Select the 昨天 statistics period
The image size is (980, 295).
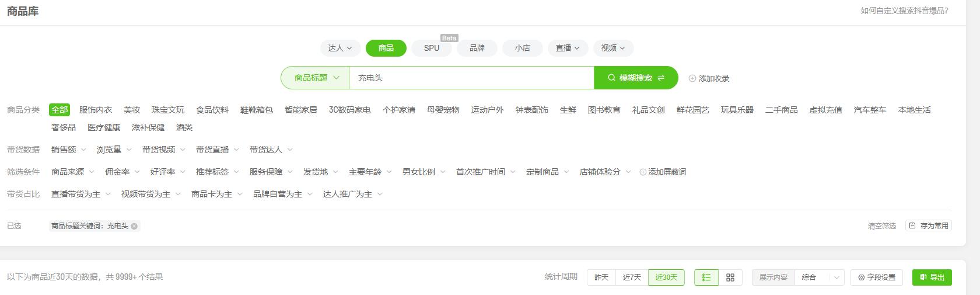pyautogui.click(x=601, y=277)
